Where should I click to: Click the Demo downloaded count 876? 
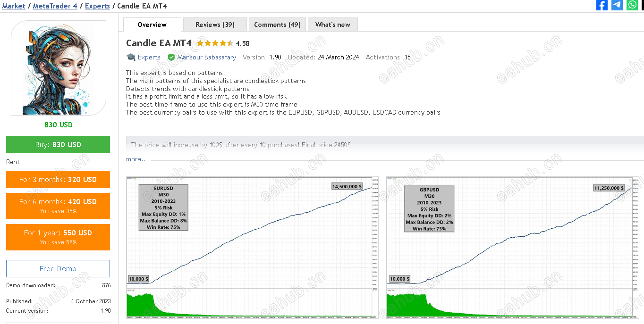pos(106,285)
